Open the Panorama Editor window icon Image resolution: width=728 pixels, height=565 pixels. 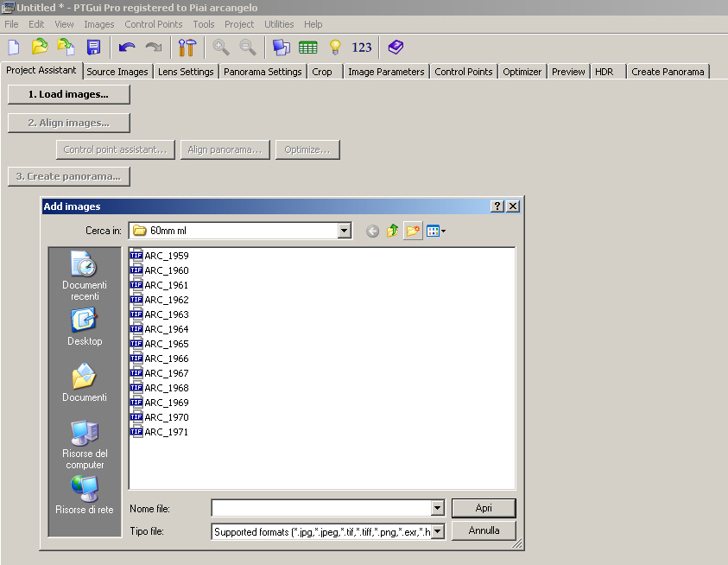[281, 48]
